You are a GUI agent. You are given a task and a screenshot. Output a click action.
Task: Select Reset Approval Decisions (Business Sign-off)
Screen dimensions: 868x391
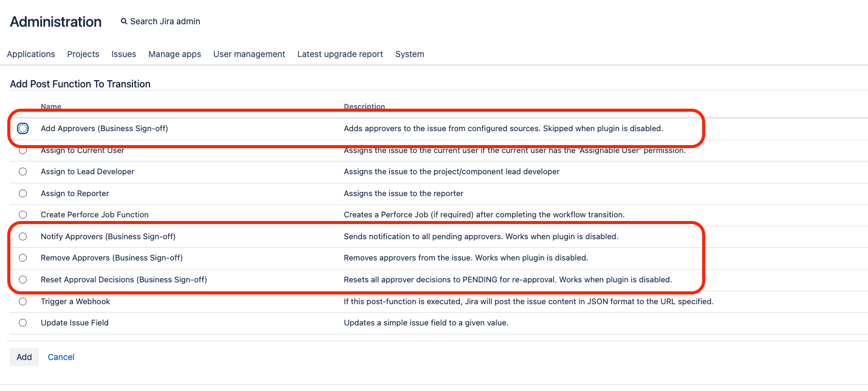click(22, 279)
